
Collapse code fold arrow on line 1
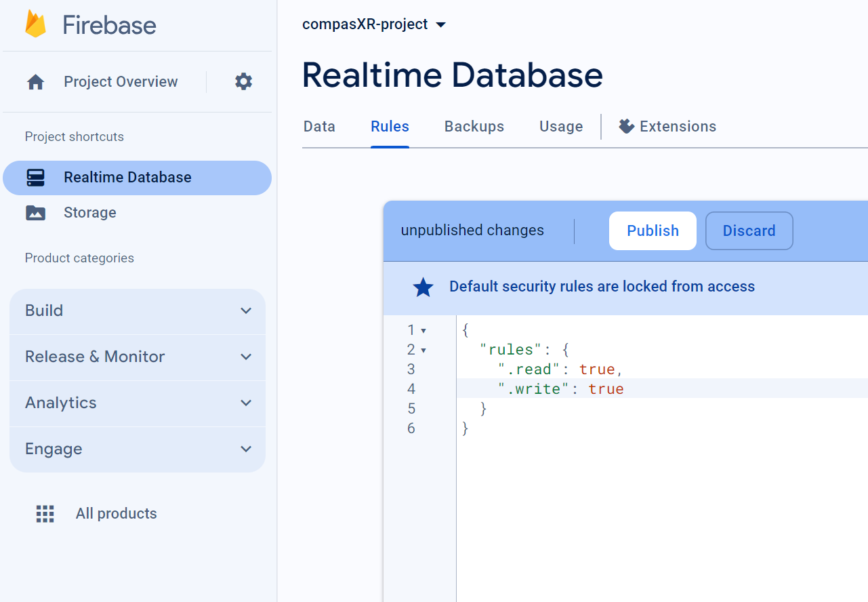423,330
